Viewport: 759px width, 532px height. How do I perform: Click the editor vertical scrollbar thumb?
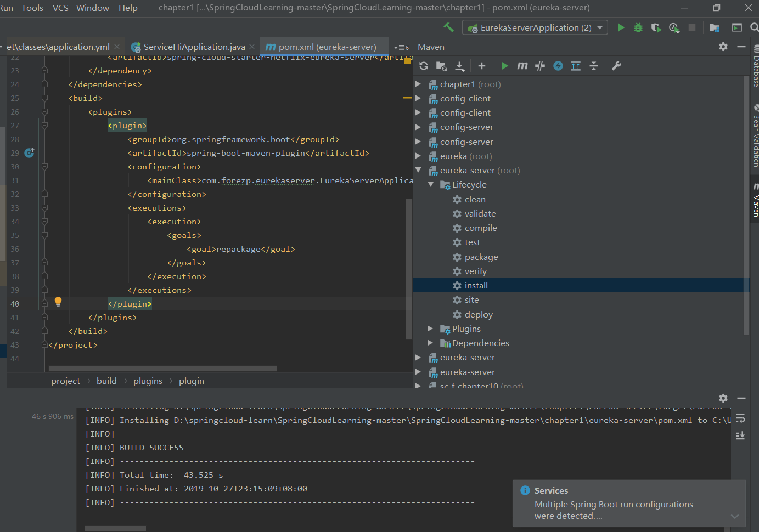408,269
